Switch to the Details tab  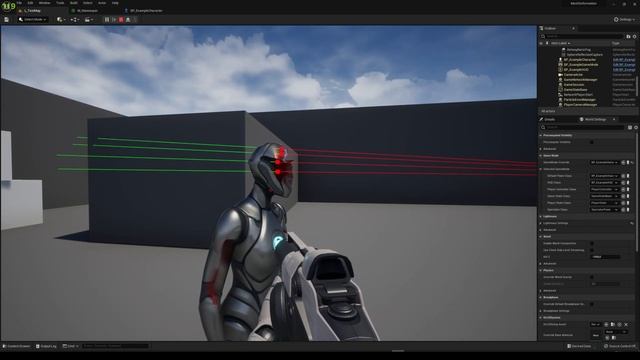[549, 119]
